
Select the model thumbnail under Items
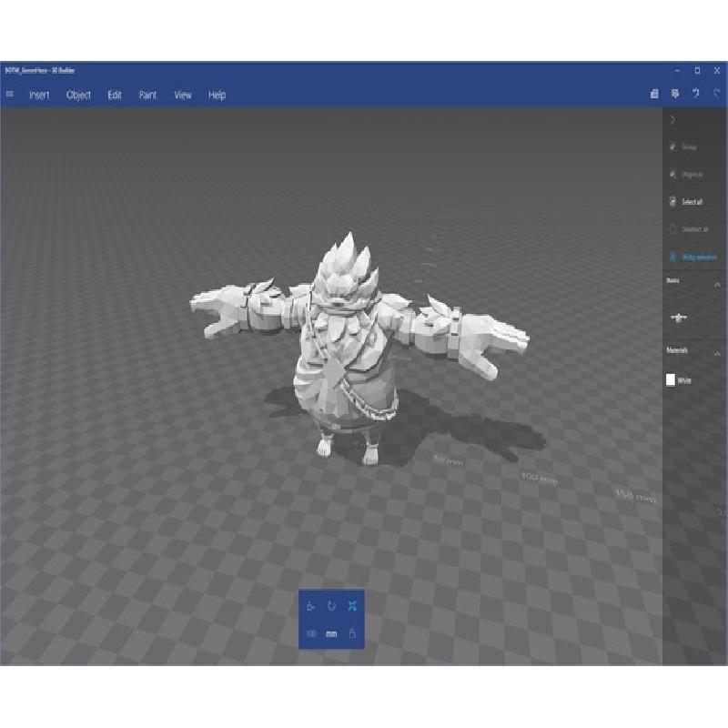pos(679,318)
